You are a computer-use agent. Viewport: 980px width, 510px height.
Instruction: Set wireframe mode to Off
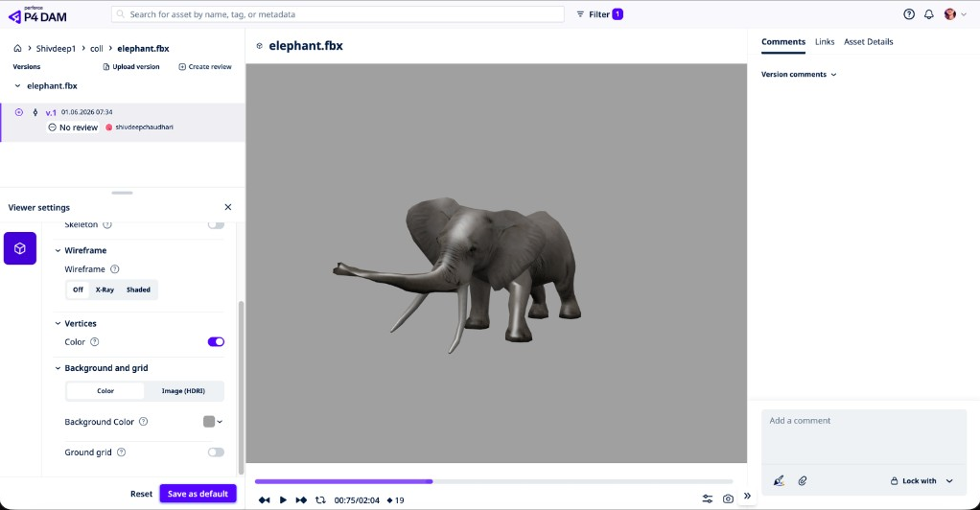click(x=78, y=290)
